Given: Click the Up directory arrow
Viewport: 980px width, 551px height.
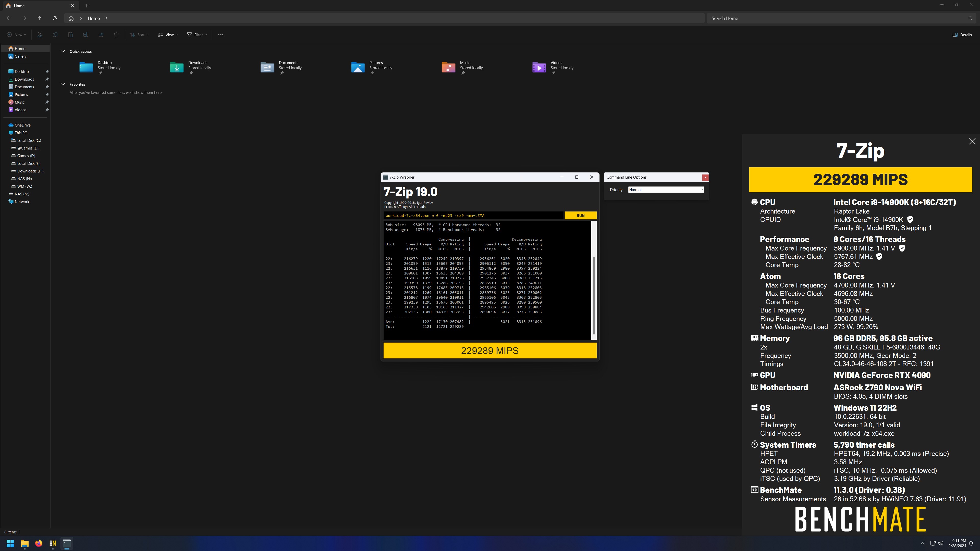Looking at the screenshot, I should point(39,18).
